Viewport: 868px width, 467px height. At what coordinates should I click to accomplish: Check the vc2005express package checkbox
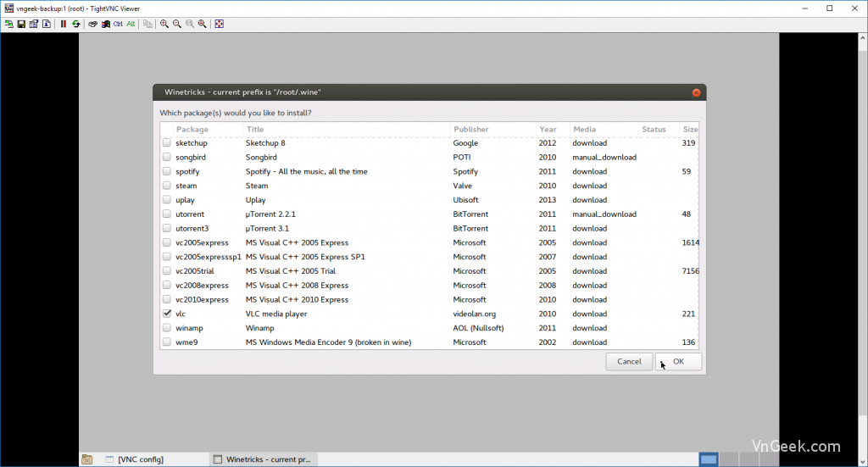(167, 242)
